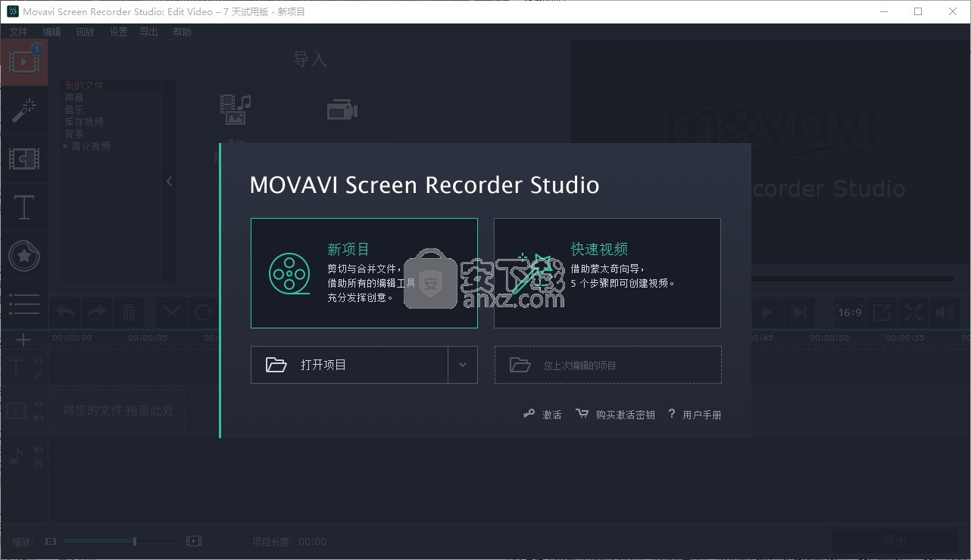
Task: Toggle title track visibility eye
Action: click(39, 362)
